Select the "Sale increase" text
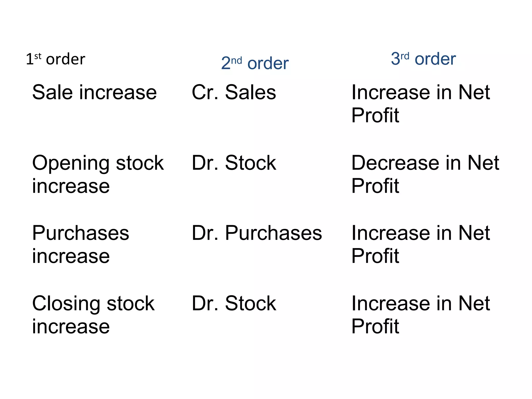This screenshot has width=532, height=399. (94, 92)
